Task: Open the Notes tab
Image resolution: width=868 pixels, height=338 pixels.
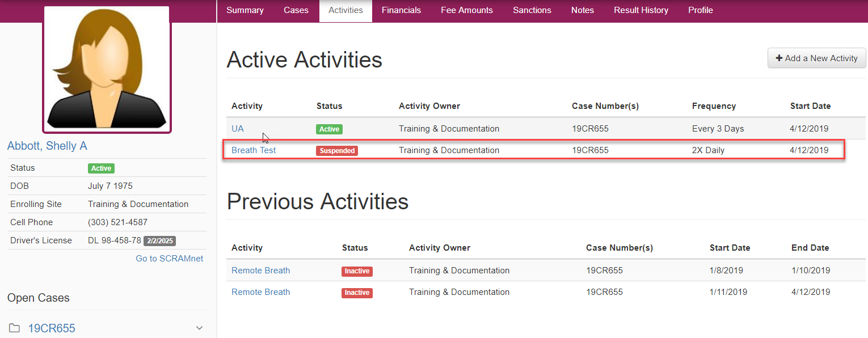Action: click(582, 10)
